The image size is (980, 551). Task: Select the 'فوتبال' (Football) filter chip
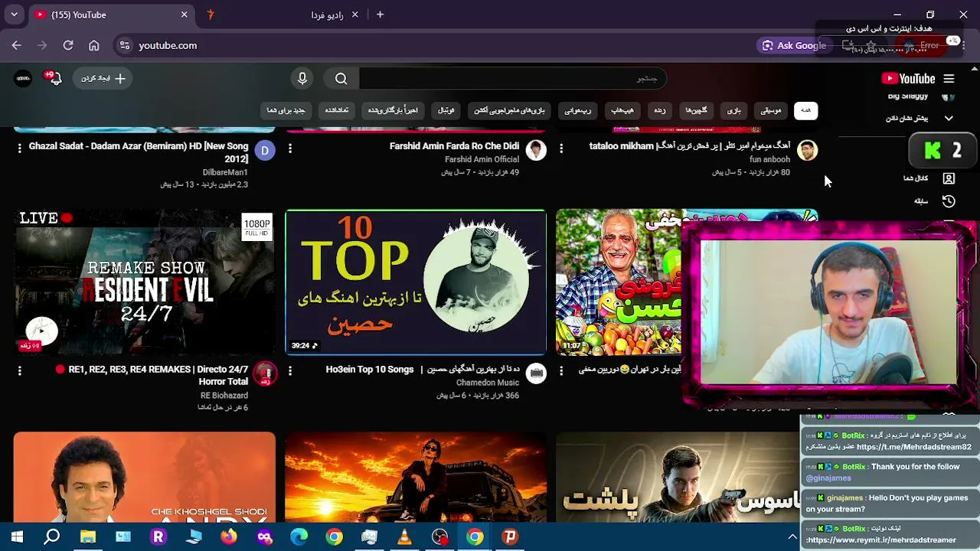(446, 110)
